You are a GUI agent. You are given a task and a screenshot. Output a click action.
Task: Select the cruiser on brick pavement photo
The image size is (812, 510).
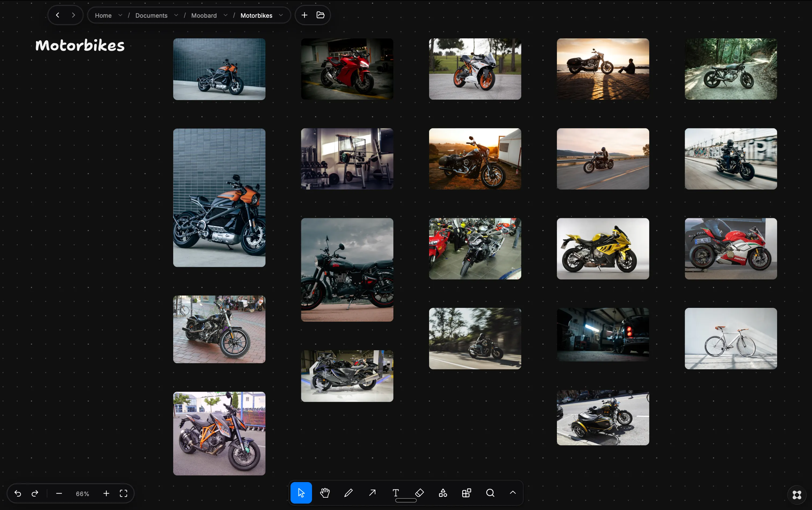coord(219,329)
